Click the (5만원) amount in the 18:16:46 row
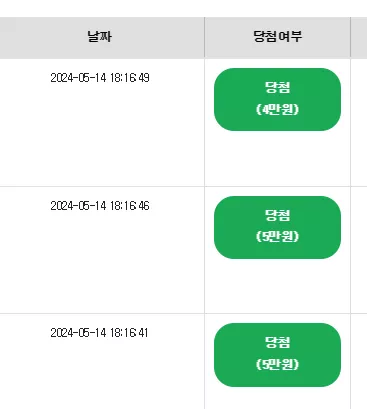 pyautogui.click(x=277, y=237)
